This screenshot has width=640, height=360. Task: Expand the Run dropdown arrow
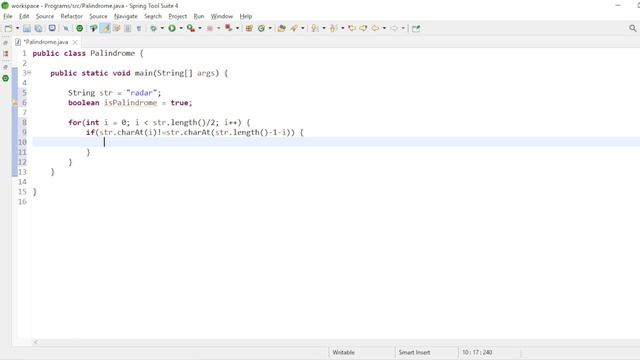point(181,28)
